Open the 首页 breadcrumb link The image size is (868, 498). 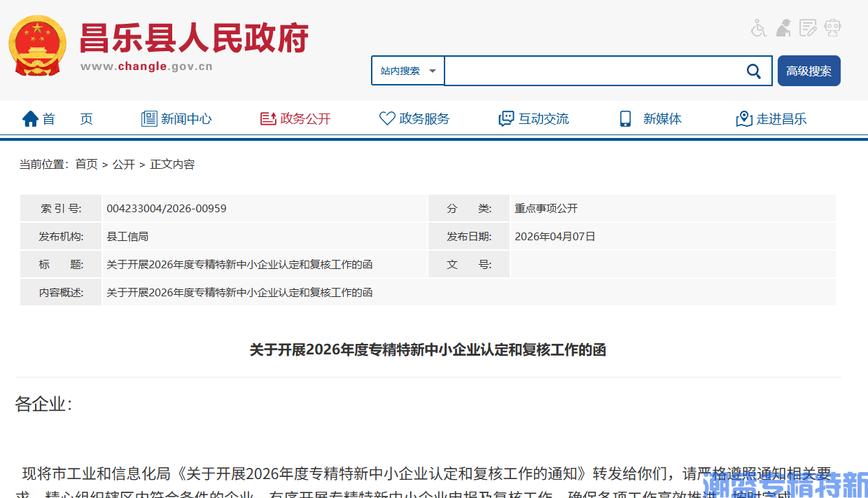click(86, 164)
